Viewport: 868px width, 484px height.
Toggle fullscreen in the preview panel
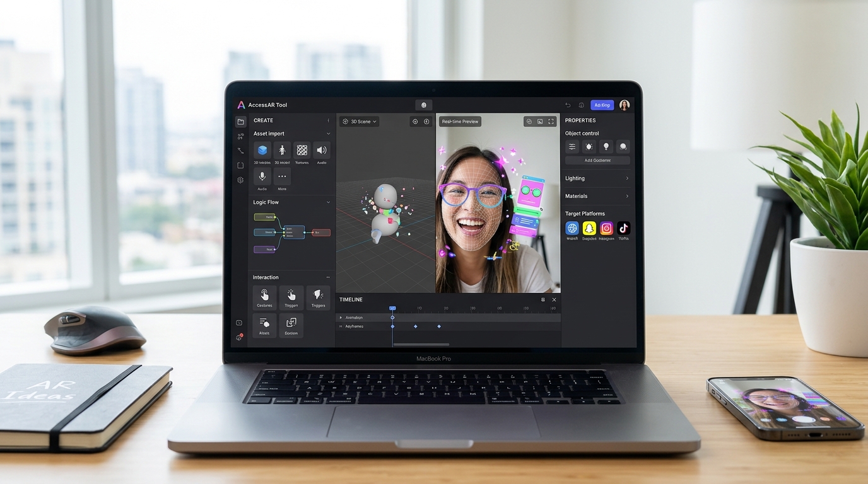pyautogui.click(x=551, y=122)
